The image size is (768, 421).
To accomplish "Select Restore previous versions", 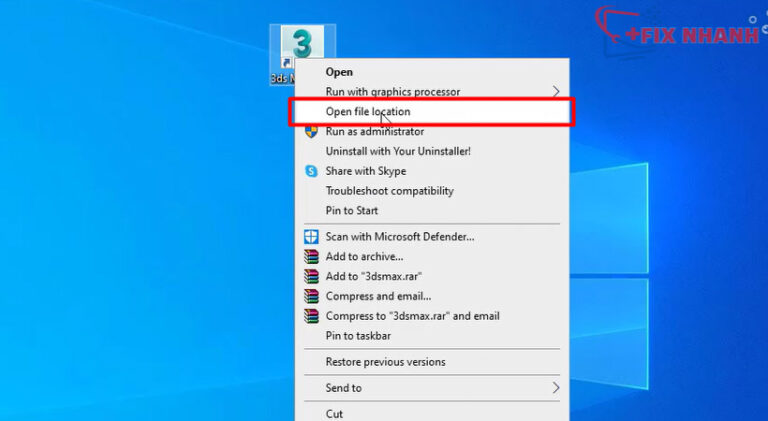I will (x=432, y=362).
